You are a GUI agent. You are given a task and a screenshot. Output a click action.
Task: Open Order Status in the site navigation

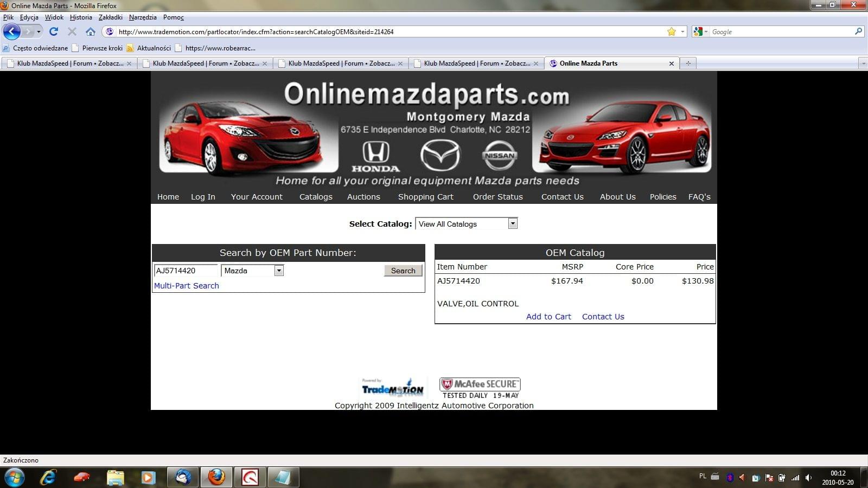point(497,197)
